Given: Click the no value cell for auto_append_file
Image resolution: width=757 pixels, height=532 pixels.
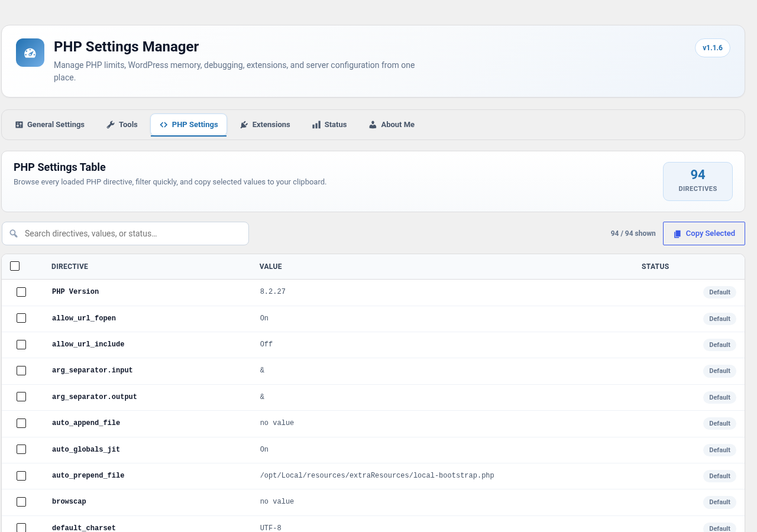Looking at the screenshot, I should [x=277, y=423].
